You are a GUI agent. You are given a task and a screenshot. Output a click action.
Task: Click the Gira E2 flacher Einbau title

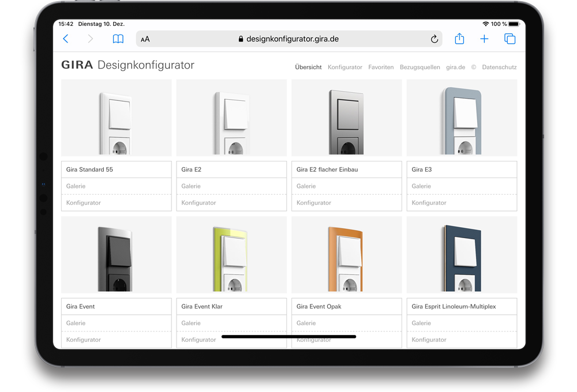(327, 169)
